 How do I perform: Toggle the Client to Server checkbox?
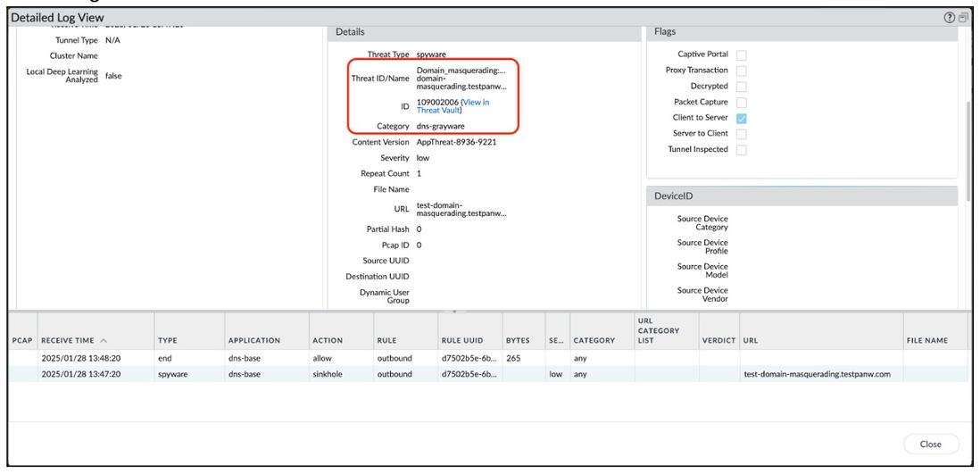tap(742, 118)
